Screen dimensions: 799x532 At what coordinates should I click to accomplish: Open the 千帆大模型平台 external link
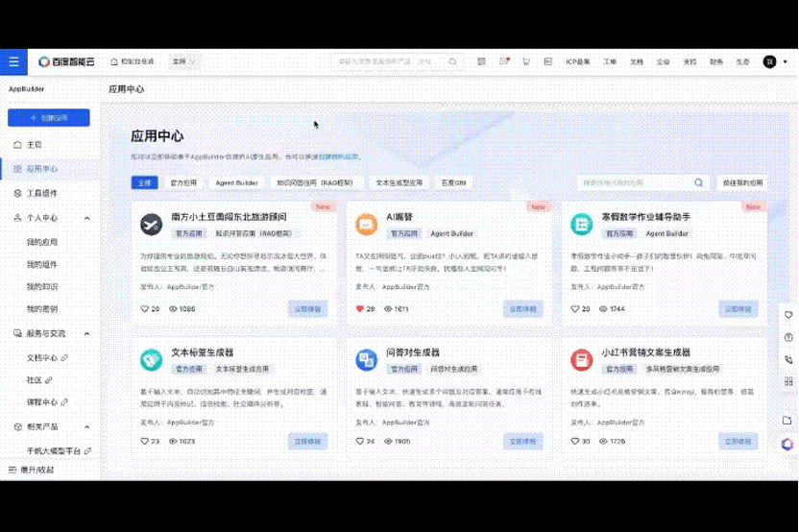(59, 451)
